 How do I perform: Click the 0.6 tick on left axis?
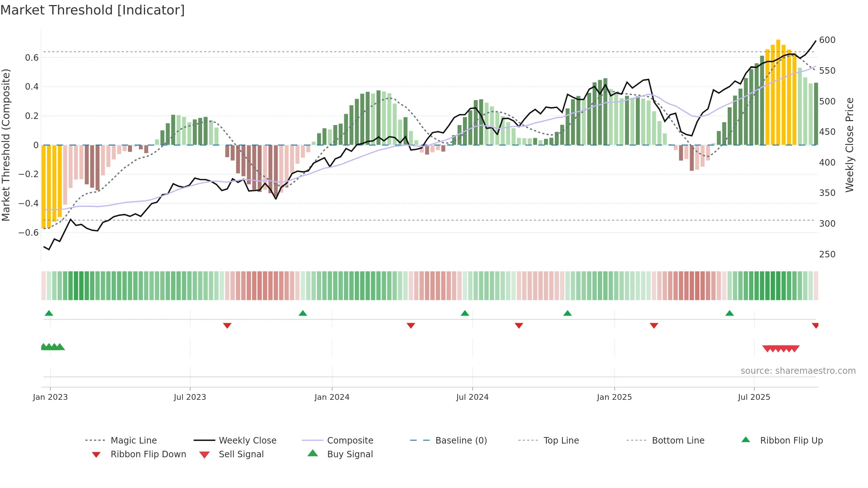[32, 58]
